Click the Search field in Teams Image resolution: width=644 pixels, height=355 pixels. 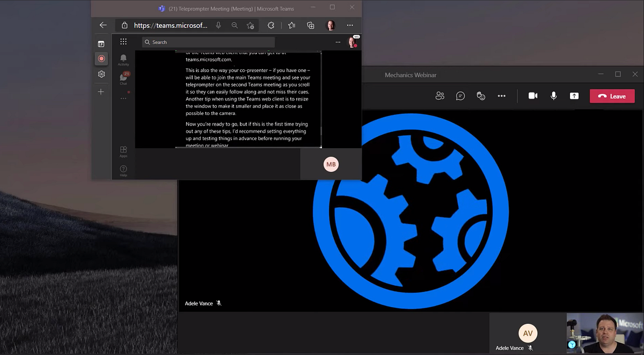pyautogui.click(x=209, y=42)
